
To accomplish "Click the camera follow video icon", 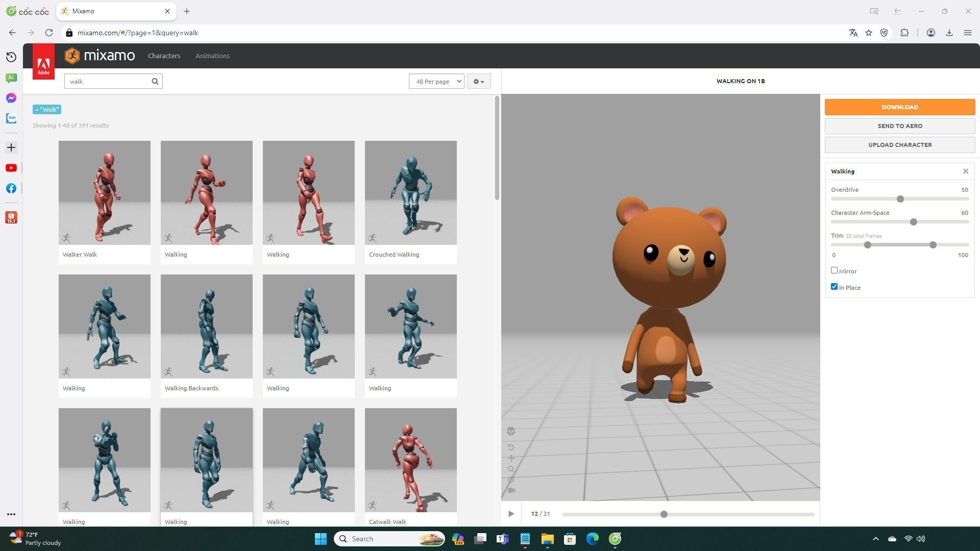I will pos(511,490).
